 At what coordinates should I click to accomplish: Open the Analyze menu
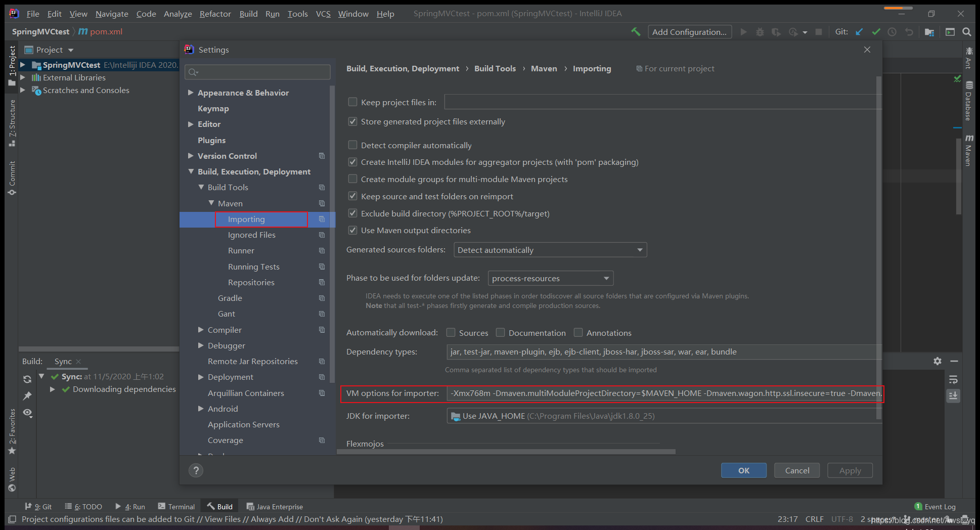coord(177,14)
